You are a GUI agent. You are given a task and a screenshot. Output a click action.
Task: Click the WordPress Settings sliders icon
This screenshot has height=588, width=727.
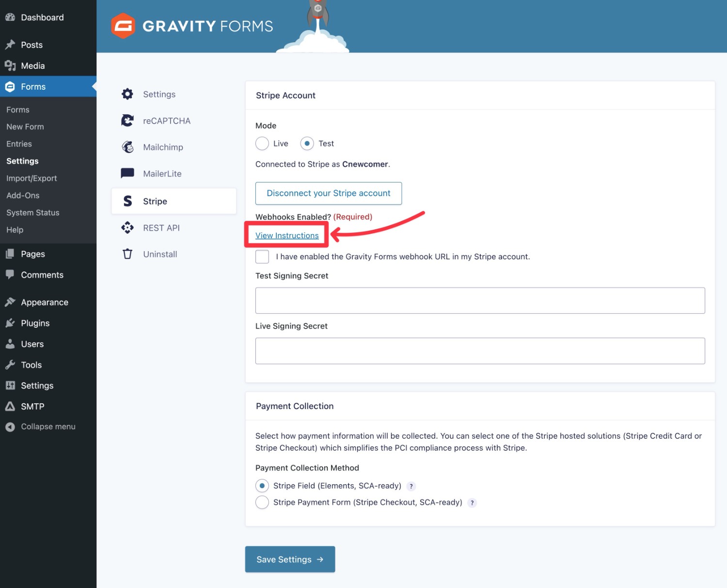[x=10, y=385]
